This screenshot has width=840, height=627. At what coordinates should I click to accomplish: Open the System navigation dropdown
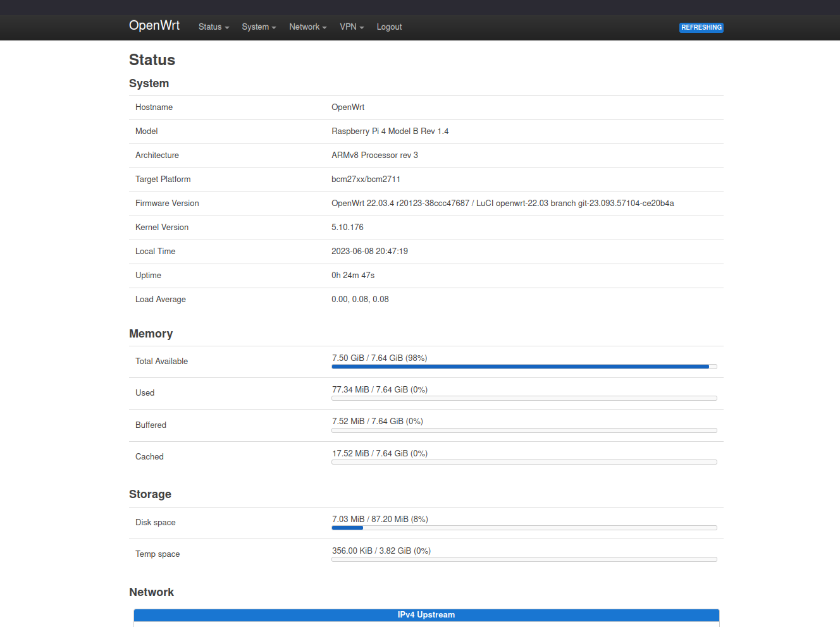(x=256, y=27)
